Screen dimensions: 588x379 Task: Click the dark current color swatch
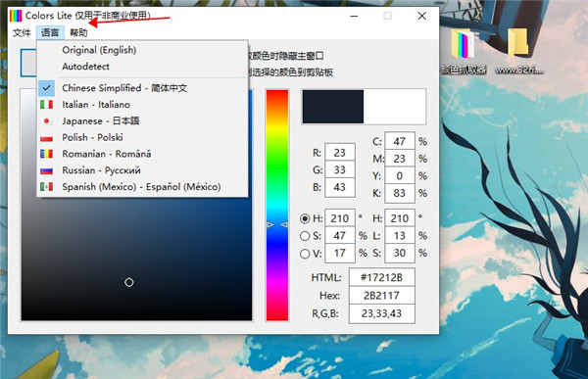[x=333, y=107]
